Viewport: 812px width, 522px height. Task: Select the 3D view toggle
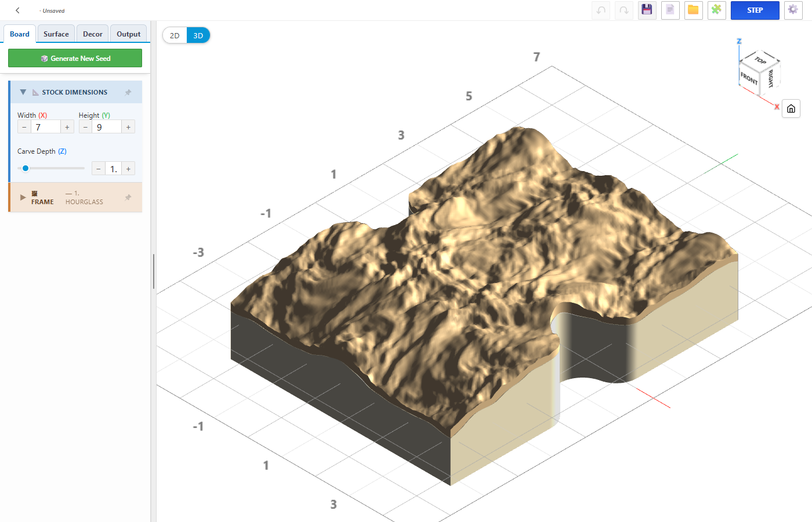click(198, 35)
